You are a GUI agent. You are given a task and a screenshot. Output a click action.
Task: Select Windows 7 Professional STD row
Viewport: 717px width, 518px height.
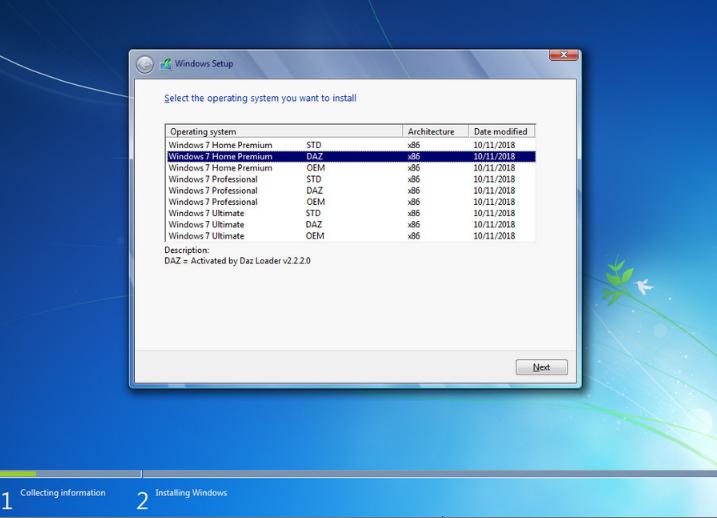click(351, 179)
